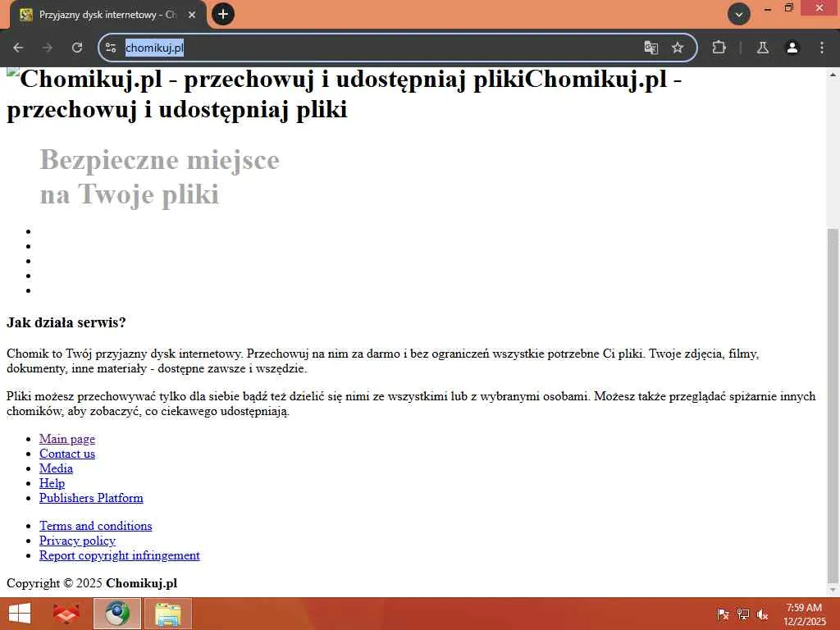The width and height of the screenshot is (840, 630).
Task: Open the Windows Start button
Action: click(20, 614)
